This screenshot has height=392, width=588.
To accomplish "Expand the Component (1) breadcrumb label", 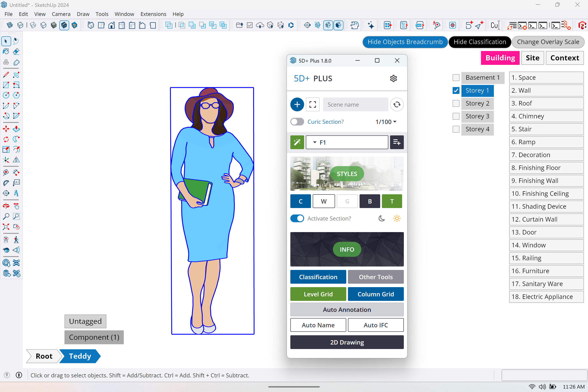I will 94,337.
